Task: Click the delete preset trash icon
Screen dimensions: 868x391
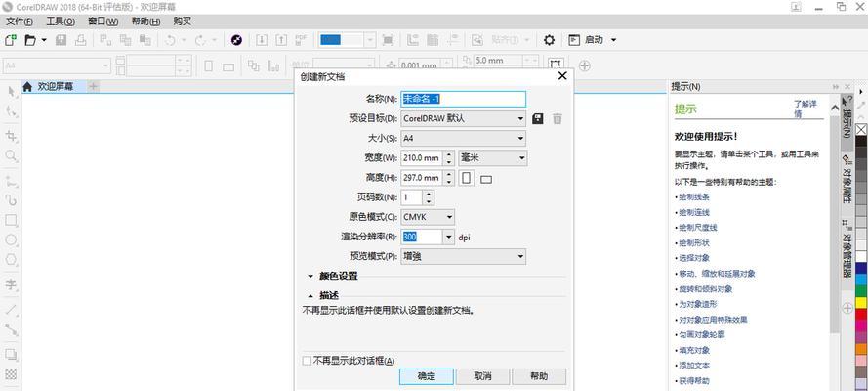Action: [558, 118]
